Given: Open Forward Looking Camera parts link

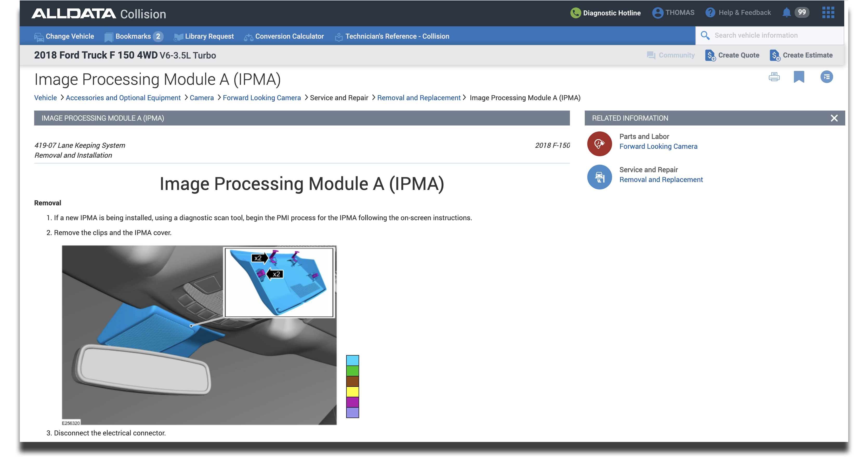Looking at the screenshot, I should point(658,146).
